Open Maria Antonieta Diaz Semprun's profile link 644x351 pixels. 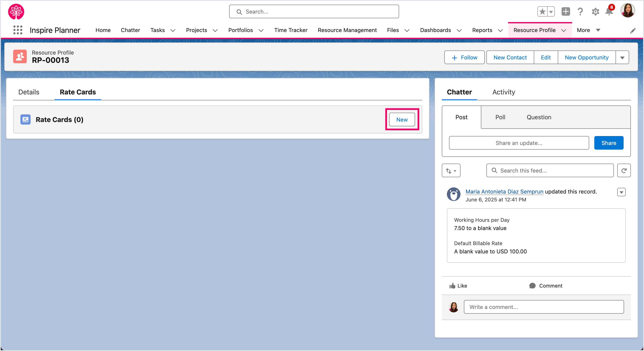pyautogui.click(x=504, y=192)
